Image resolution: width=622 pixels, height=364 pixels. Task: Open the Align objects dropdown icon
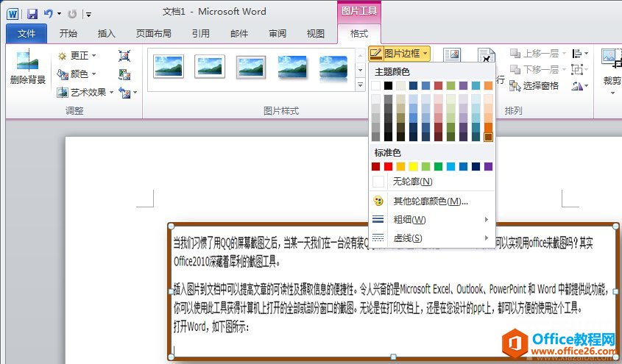tap(579, 54)
